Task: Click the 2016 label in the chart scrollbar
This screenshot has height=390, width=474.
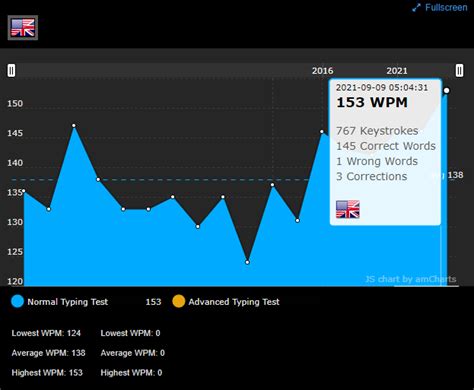Action: (x=322, y=71)
